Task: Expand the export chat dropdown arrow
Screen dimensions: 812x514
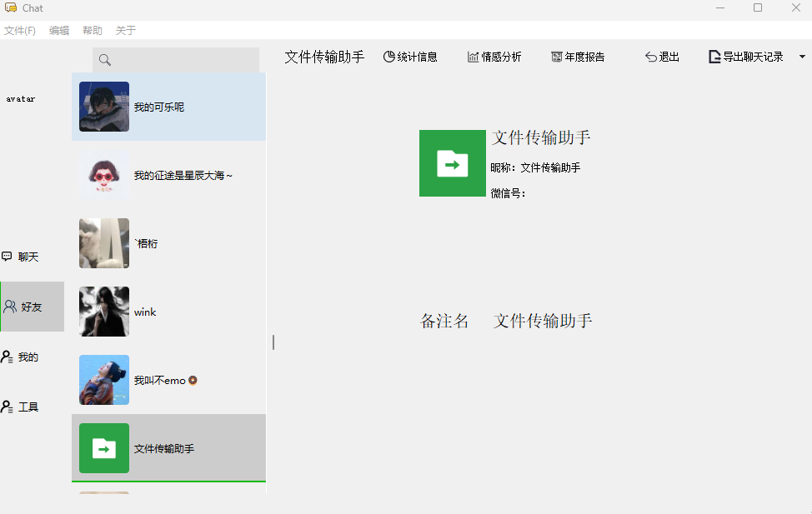Action: [802, 57]
